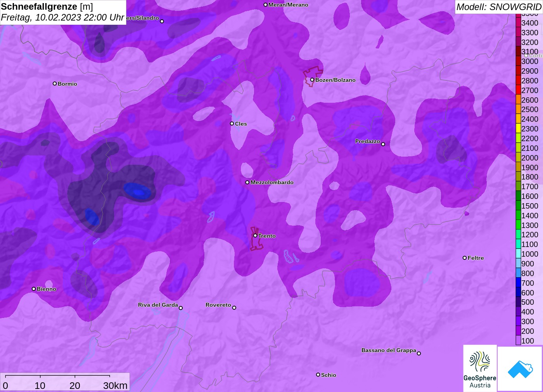Select the Trento city marker dot
543x392 pixels.
coord(255,236)
